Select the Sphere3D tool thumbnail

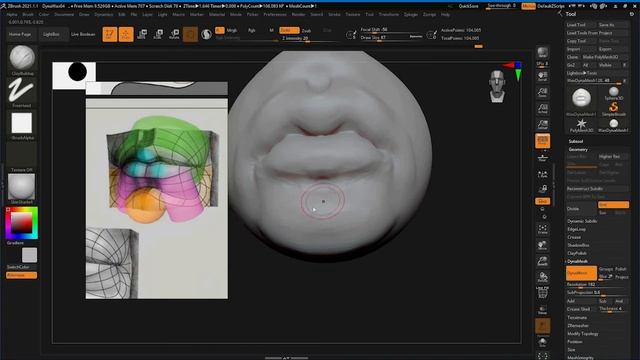pyautogui.click(x=613, y=94)
